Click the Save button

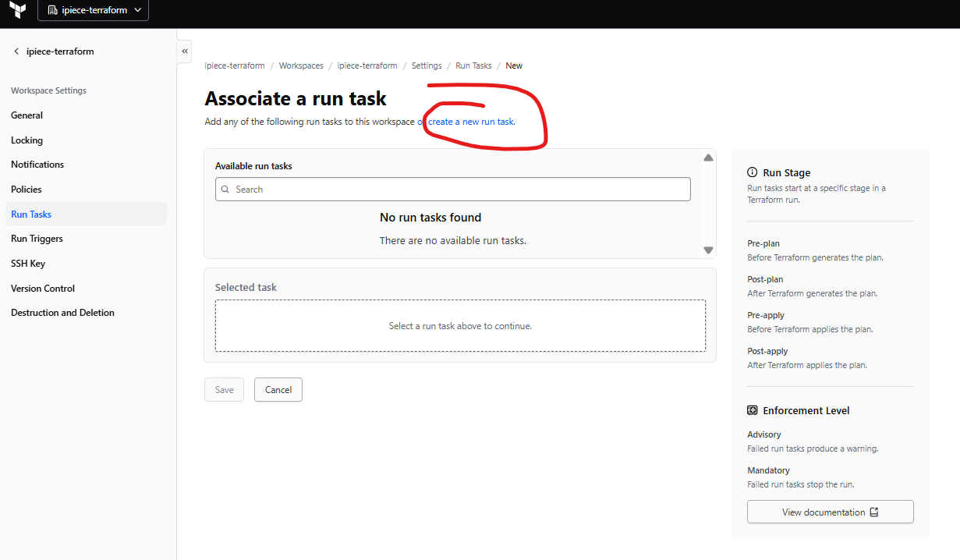[225, 390]
